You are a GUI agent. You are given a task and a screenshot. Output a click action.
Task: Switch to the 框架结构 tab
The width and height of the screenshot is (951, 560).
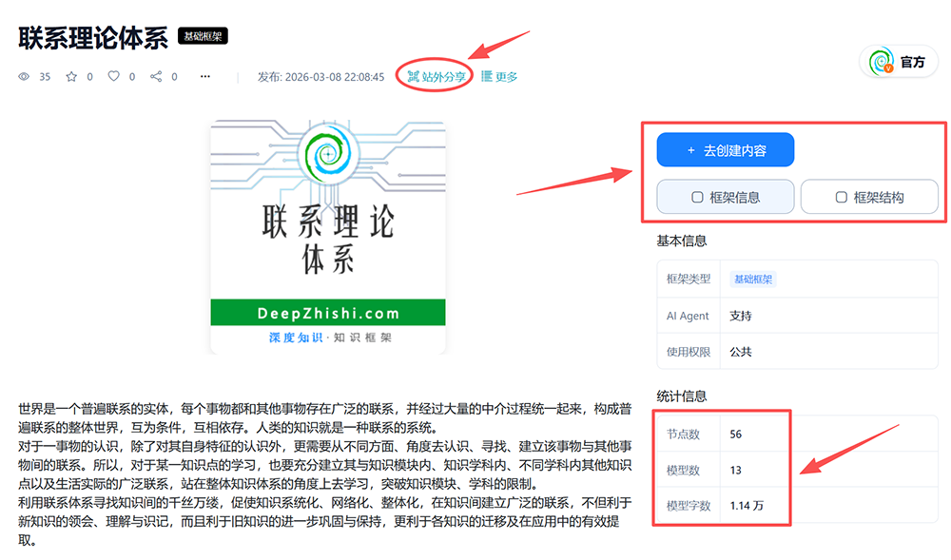(869, 197)
